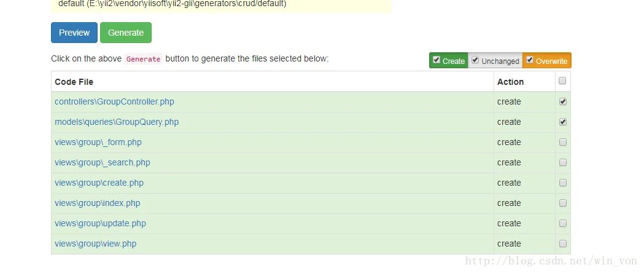Uncheck the GroupQuery.php row checkbox
Viewport: 644px width, 273px height.
pyautogui.click(x=563, y=122)
